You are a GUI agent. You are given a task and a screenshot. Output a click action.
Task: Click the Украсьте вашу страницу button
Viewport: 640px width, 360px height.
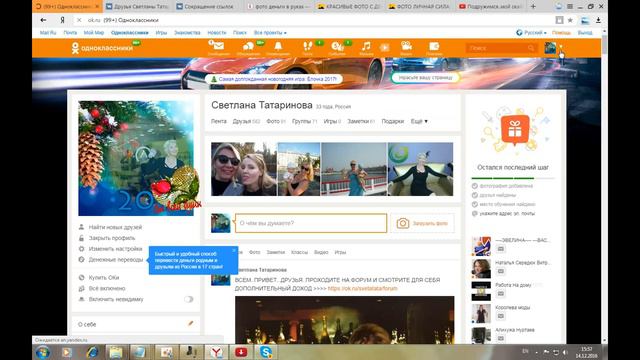425,77
